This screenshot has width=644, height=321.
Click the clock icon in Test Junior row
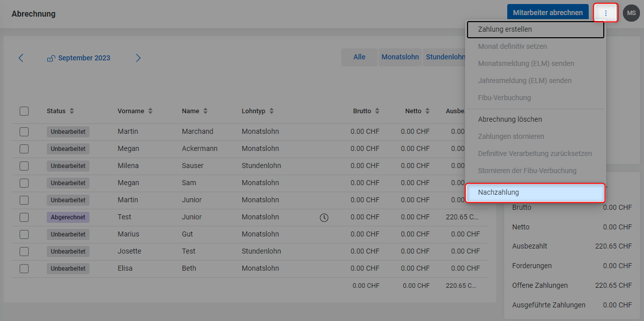[324, 217]
